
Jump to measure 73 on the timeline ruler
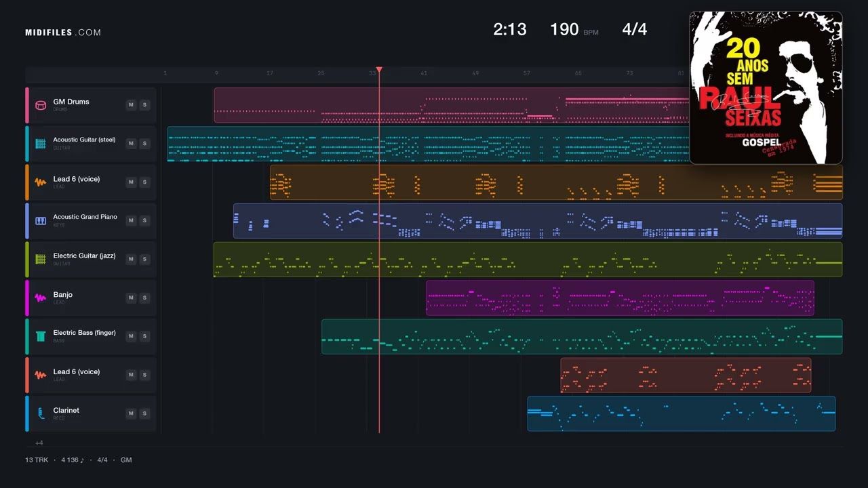(630, 73)
